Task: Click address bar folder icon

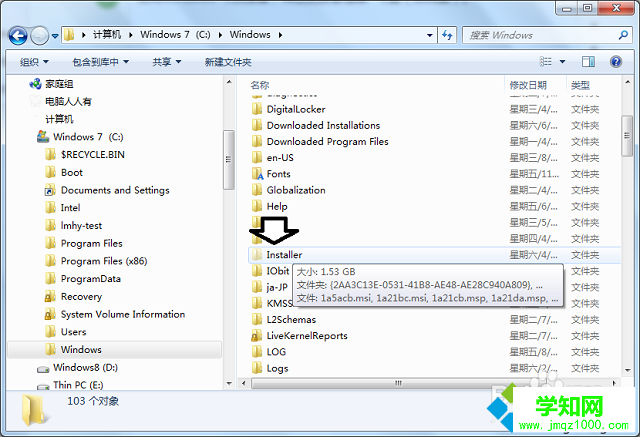Action: (69, 35)
